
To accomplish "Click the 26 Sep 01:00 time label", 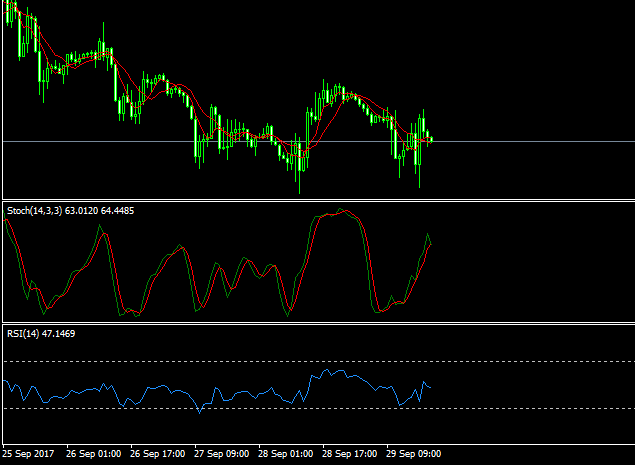I will 93,453.
